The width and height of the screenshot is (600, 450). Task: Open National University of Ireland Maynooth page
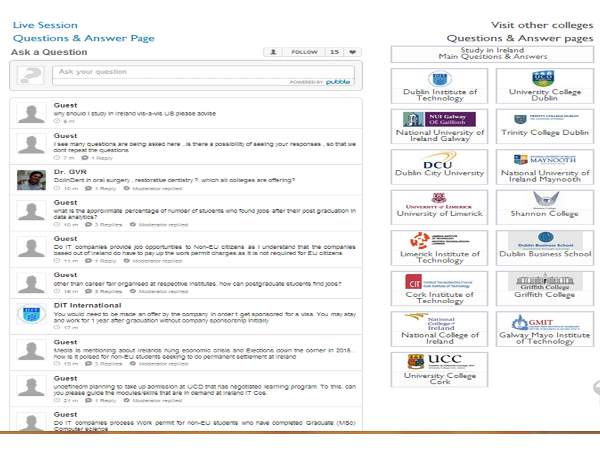[545, 167]
